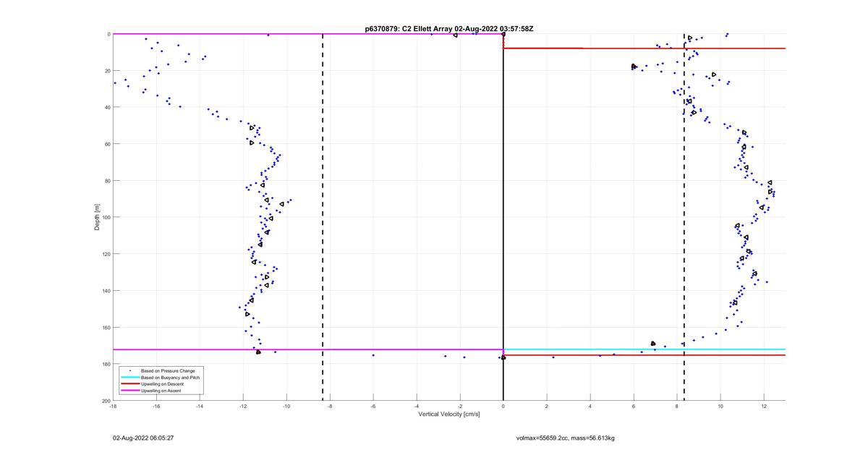The width and height of the screenshot is (868, 450).
Task: Click the x-axis tick label '4'
Action: pos(590,406)
